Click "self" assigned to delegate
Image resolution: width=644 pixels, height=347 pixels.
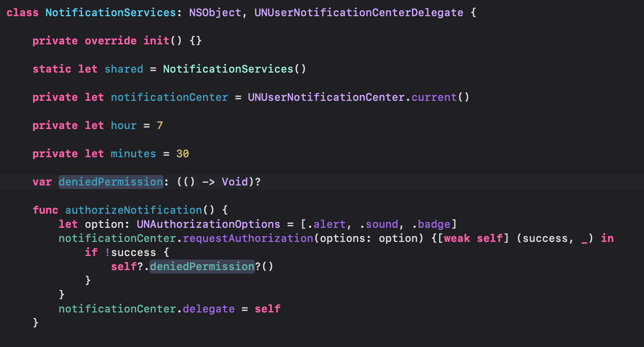[267, 309]
